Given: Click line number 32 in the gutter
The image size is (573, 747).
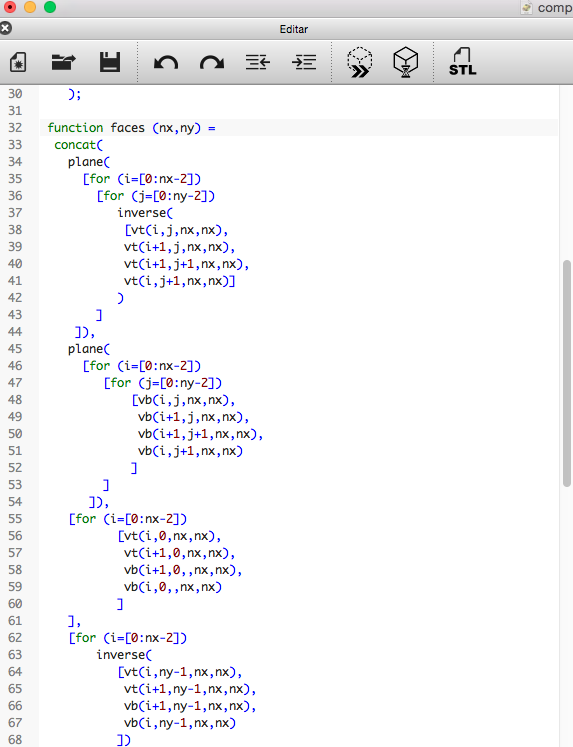Looking at the screenshot, I should [15, 128].
